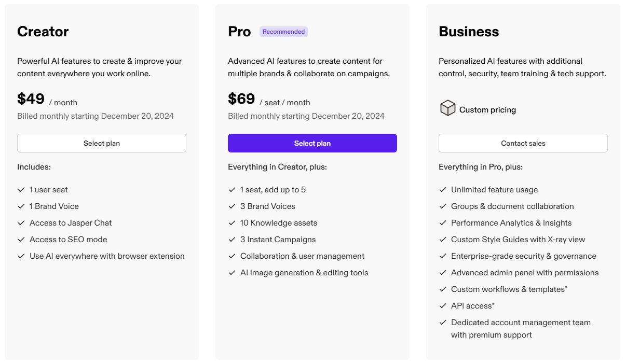Contact sales for Business plan

(523, 143)
